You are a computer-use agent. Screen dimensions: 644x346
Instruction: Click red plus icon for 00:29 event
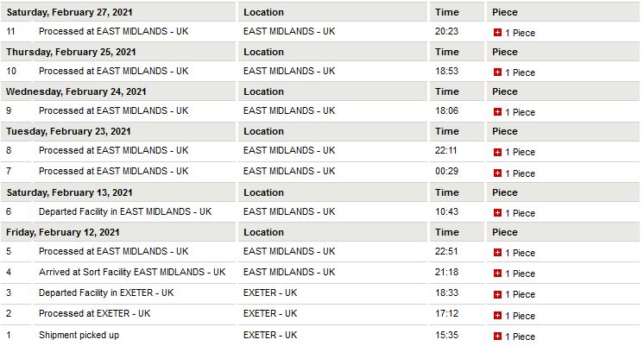pos(497,173)
